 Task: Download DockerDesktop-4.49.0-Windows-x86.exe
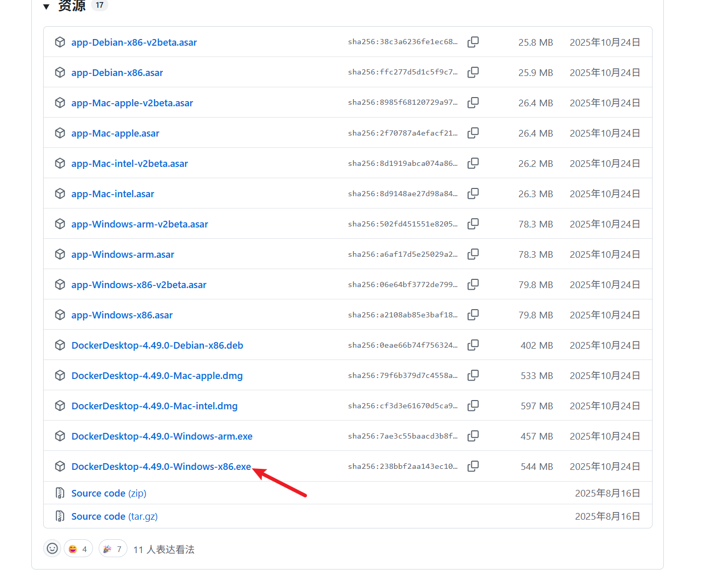pos(161,467)
